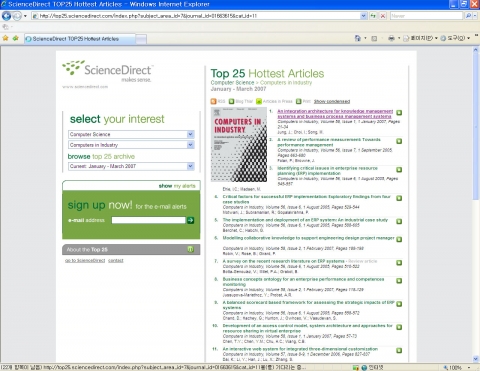Click green icon beside article 3 critical issues ERP

coord(399,170)
